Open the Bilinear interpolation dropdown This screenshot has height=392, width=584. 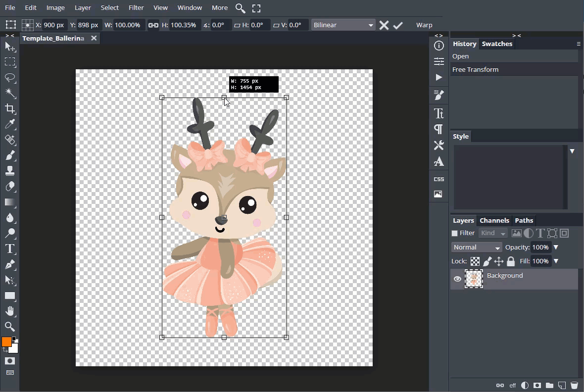pyautogui.click(x=343, y=25)
